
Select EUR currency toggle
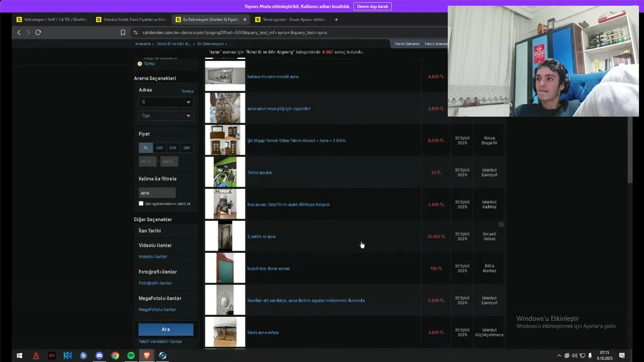[x=173, y=148]
